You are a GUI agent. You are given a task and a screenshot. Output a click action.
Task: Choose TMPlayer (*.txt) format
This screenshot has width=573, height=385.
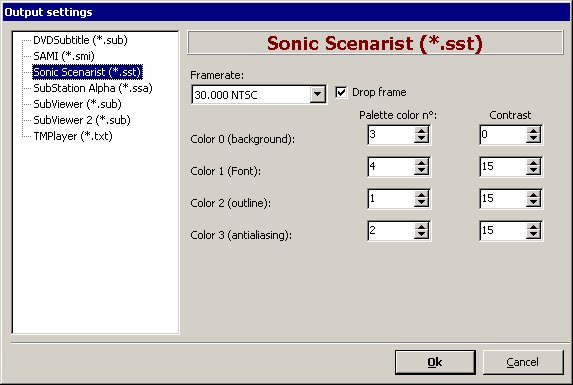click(73, 136)
